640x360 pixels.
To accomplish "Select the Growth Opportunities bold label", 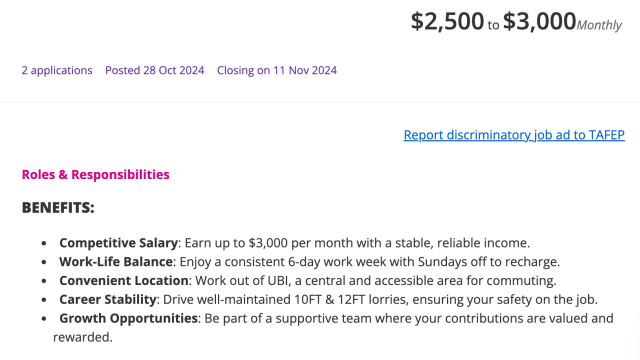I will (129, 318).
